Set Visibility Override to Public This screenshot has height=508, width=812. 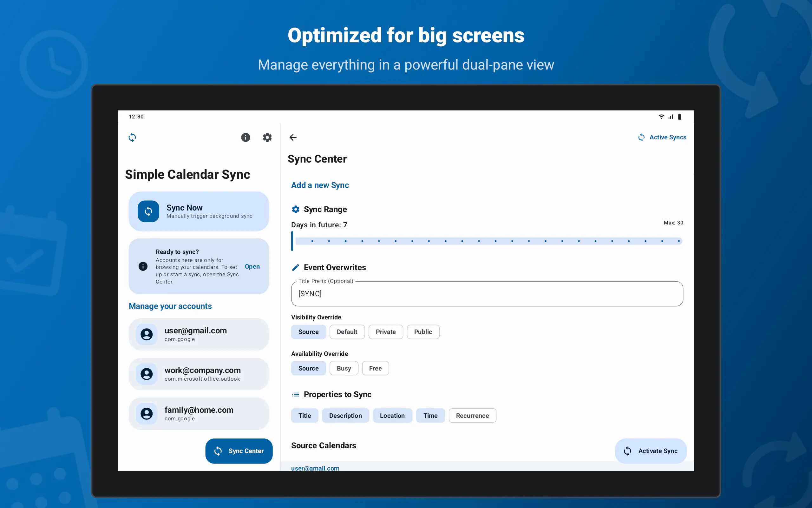423,332
